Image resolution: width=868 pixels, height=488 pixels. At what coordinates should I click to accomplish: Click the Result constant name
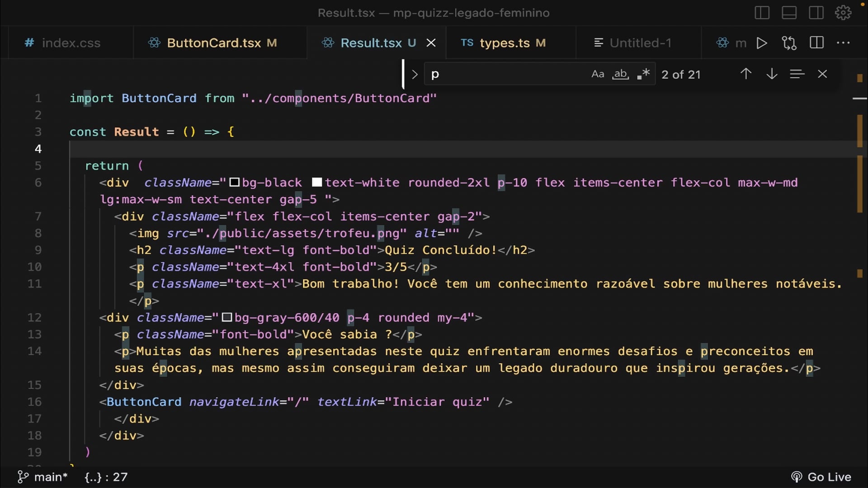click(x=137, y=132)
